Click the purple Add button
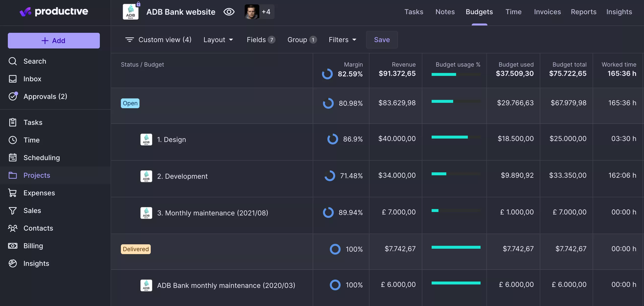644x306 pixels. (x=54, y=41)
